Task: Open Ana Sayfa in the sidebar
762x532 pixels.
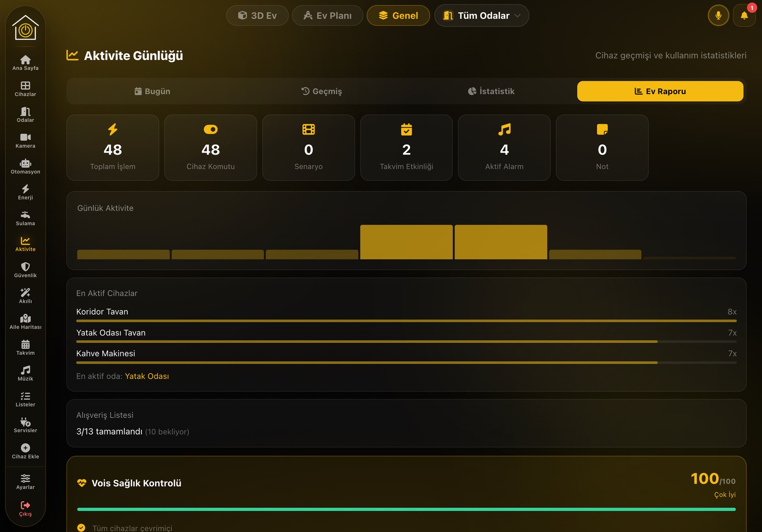Action: (x=25, y=62)
